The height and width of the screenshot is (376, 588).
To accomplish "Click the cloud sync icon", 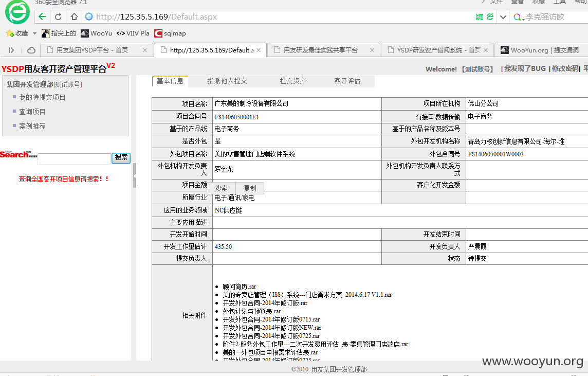I will click(x=31, y=50).
